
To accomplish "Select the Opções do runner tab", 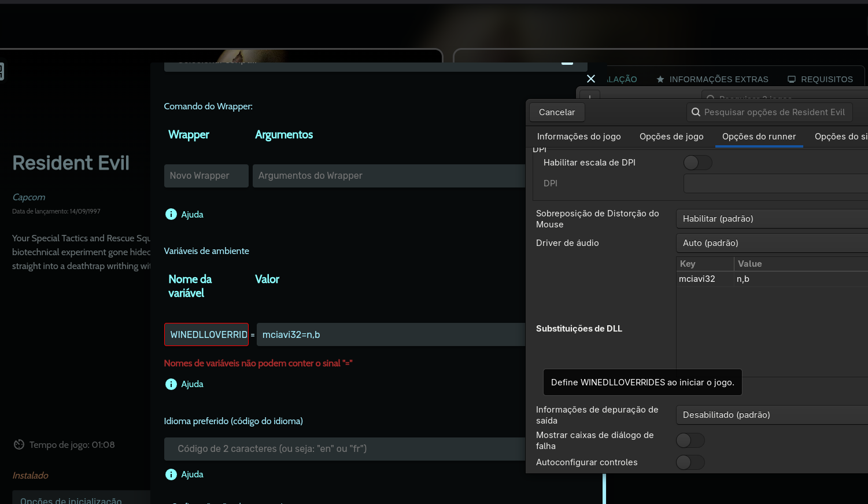I will (759, 137).
